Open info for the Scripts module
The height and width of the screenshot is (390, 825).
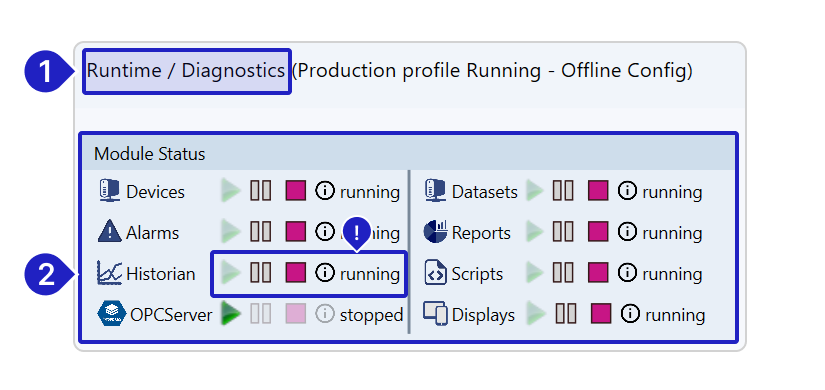pyautogui.click(x=627, y=273)
